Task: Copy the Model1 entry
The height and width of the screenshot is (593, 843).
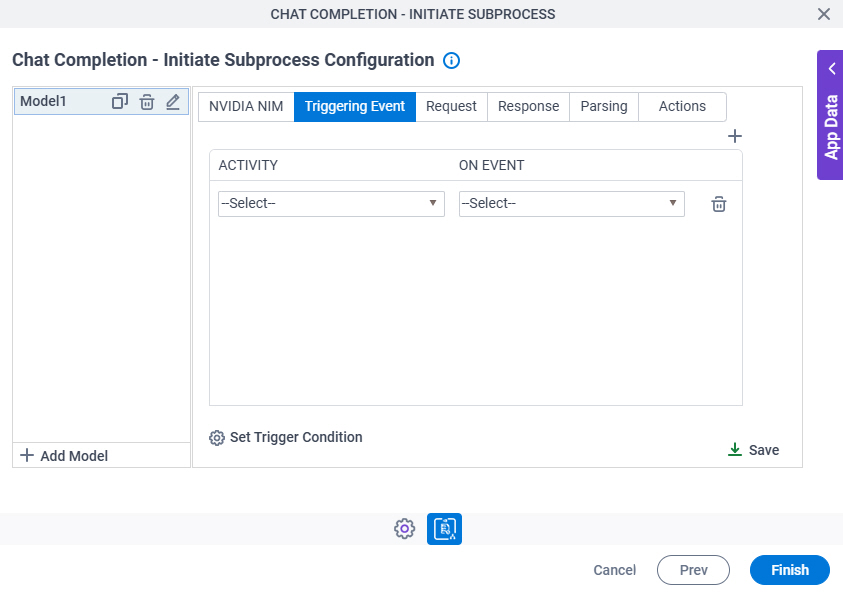Action: 119,101
